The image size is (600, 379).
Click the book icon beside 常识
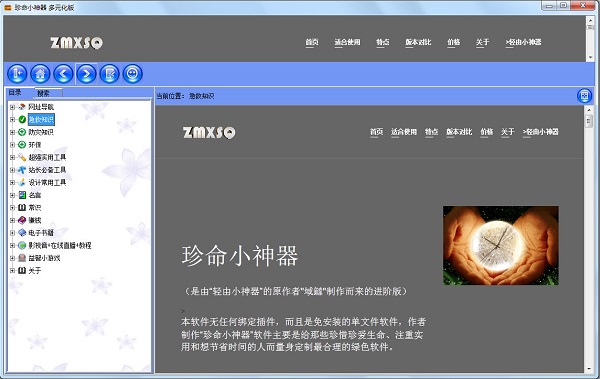point(22,207)
